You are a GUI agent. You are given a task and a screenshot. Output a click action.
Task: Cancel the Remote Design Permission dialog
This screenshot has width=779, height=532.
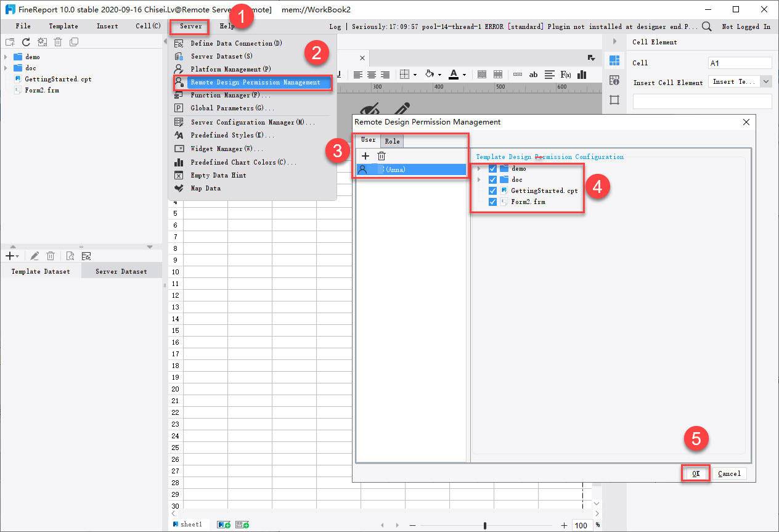point(730,473)
